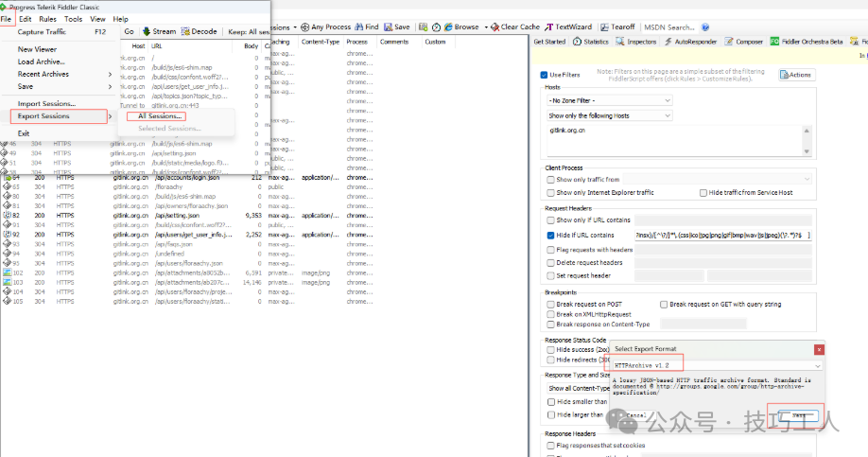Expand the Recent Archives submenu
The width and height of the screenshot is (868, 457).
(x=61, y=74)
